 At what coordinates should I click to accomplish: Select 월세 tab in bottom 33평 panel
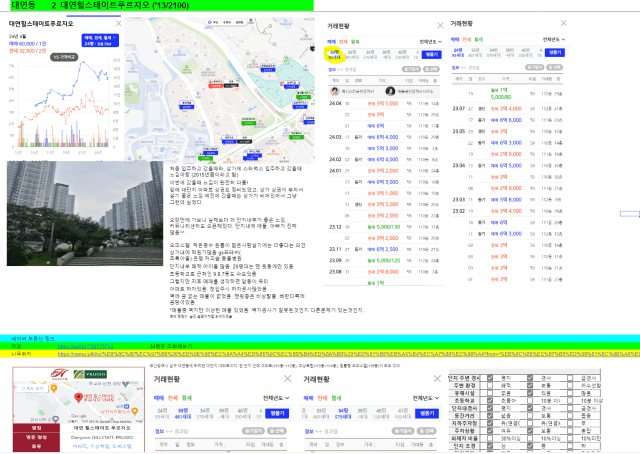point(187,398)
